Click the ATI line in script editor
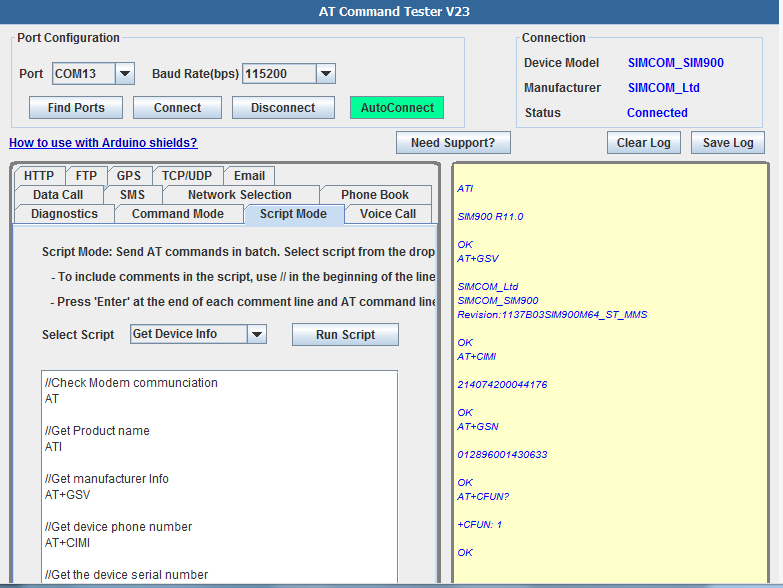Screen dimensions: 783x588 [53, 447]
